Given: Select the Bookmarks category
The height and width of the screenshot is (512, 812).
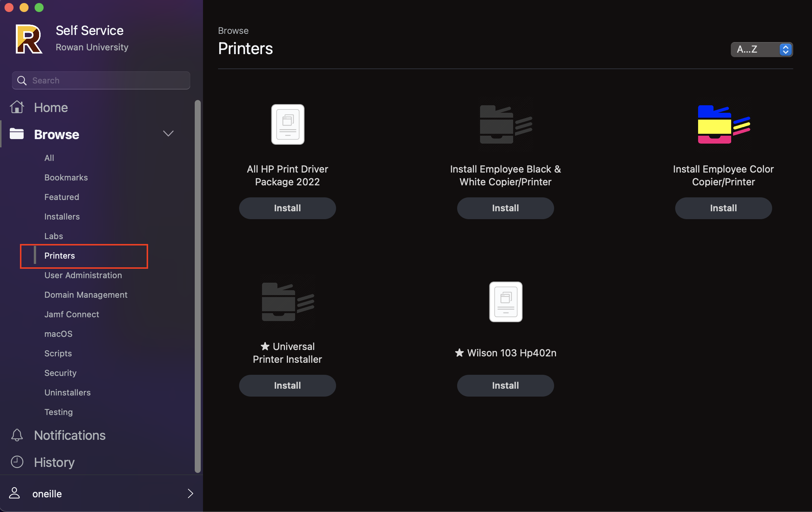Looking at the screenshot, I should tap(66, 177).
